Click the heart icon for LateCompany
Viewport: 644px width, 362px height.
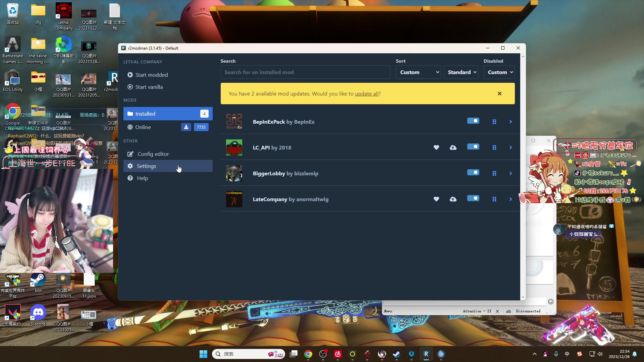tap(436, 199)
